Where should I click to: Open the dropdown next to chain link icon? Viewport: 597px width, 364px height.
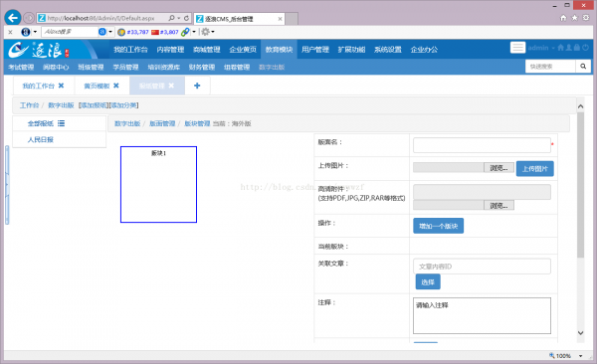194,32
